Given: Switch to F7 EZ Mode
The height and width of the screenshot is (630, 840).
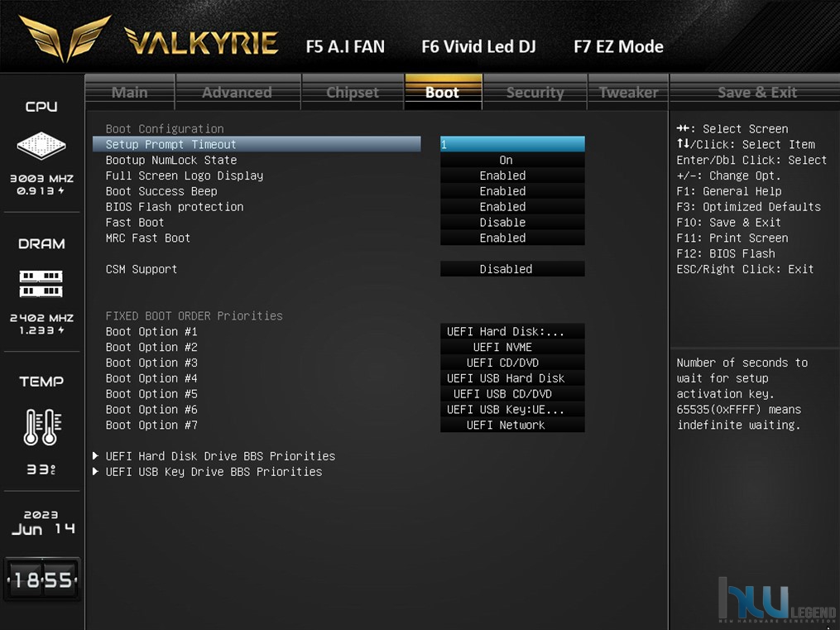Looking at the screenshot, I should click(619, 46).
